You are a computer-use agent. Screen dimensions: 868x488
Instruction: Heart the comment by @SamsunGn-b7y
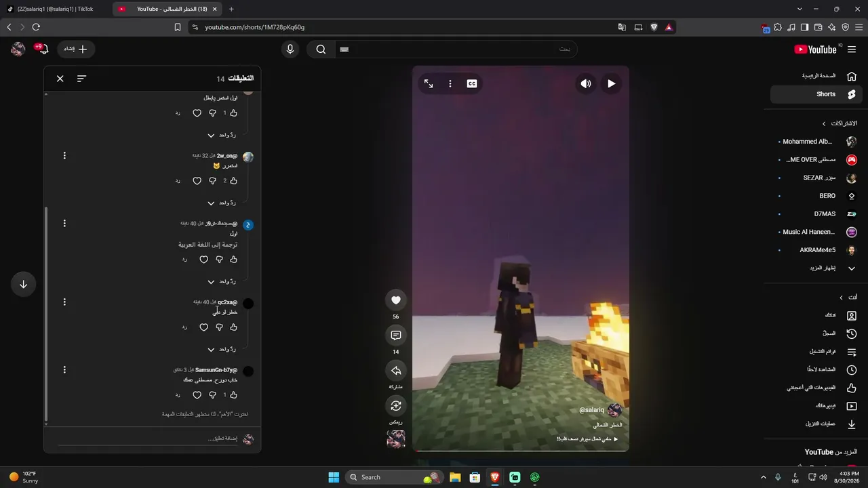point(197,395)
